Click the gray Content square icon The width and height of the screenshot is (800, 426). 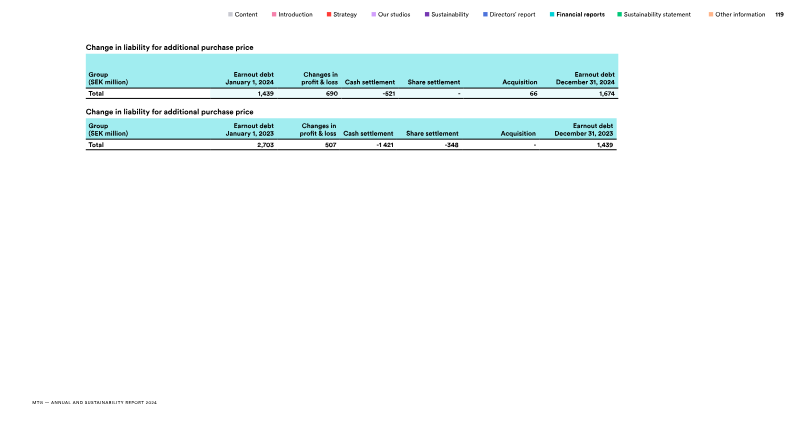point(230,15)
